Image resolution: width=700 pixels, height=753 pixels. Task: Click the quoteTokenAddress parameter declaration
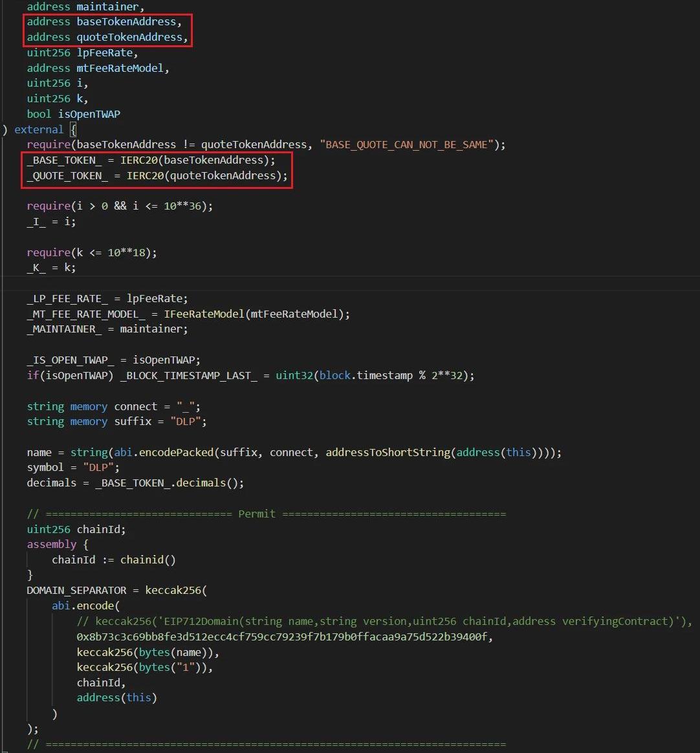tap(107, 38)
